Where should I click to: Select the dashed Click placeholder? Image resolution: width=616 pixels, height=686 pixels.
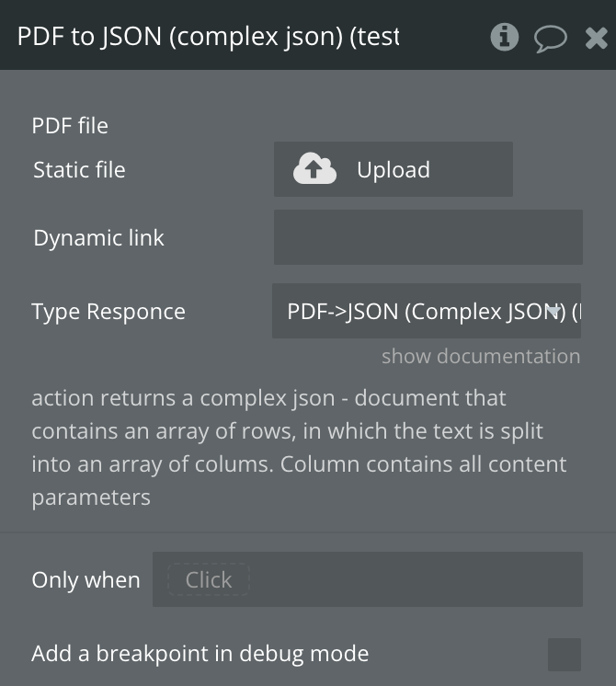click(209, 580)
